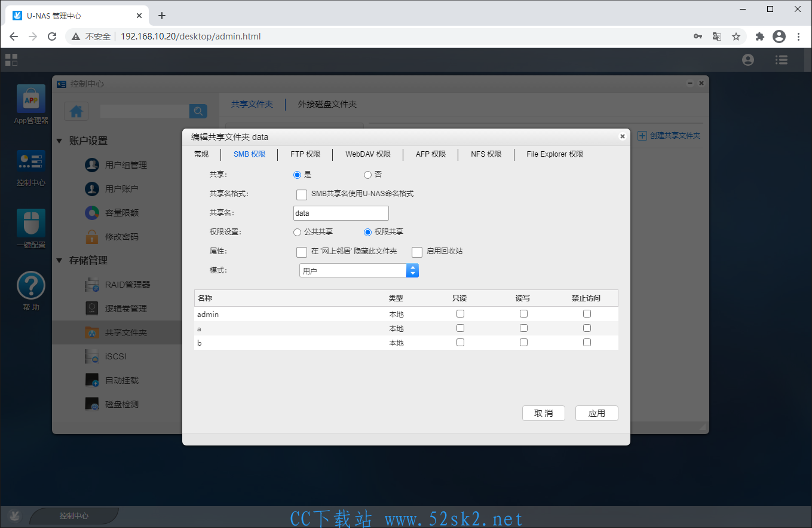The image size is (812, 528).
Task: Check read-write (读写) for user a
Action: (x=523, y=328)
